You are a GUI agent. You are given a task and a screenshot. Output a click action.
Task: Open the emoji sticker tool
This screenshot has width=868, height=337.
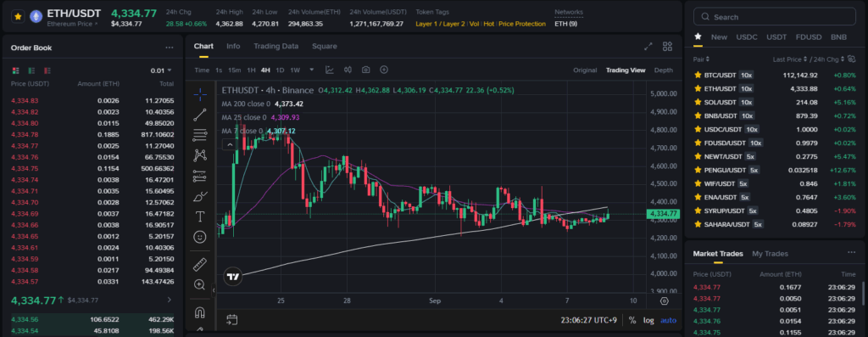click(x=200, y=237)
